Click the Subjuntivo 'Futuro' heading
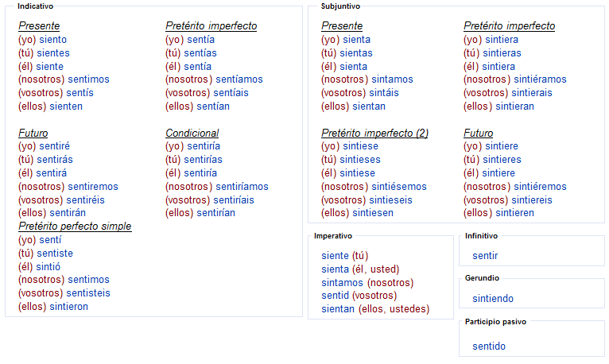 pos(478,133)
